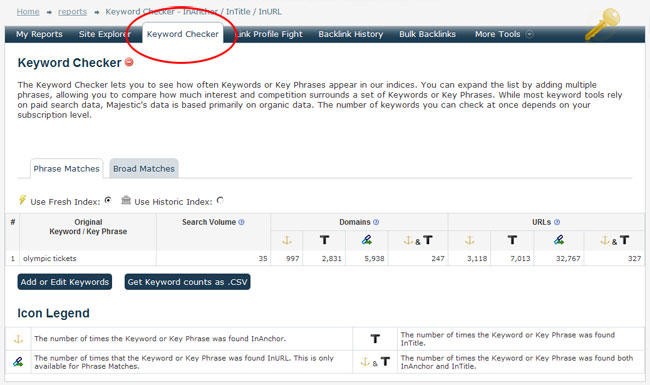Click the Search Volume value 35
The height and width of the screenshot is (385, 650).
pyautogui.click(x=263, y=259)
